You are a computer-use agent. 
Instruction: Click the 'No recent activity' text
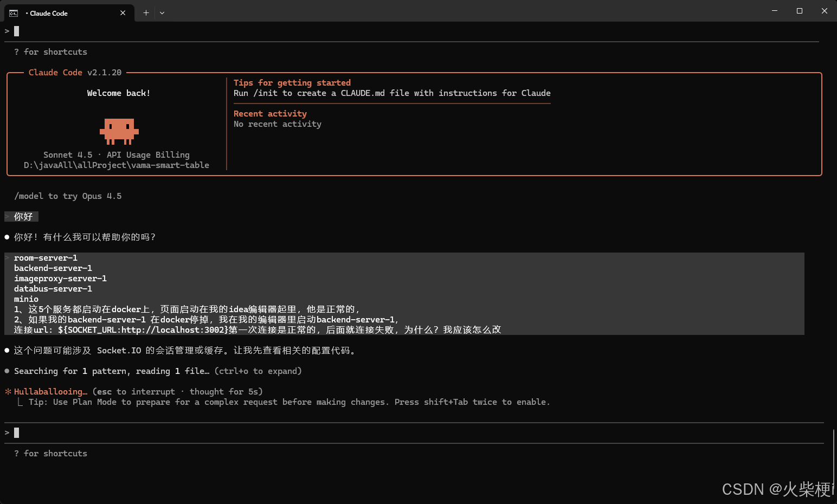pos(278,124)
